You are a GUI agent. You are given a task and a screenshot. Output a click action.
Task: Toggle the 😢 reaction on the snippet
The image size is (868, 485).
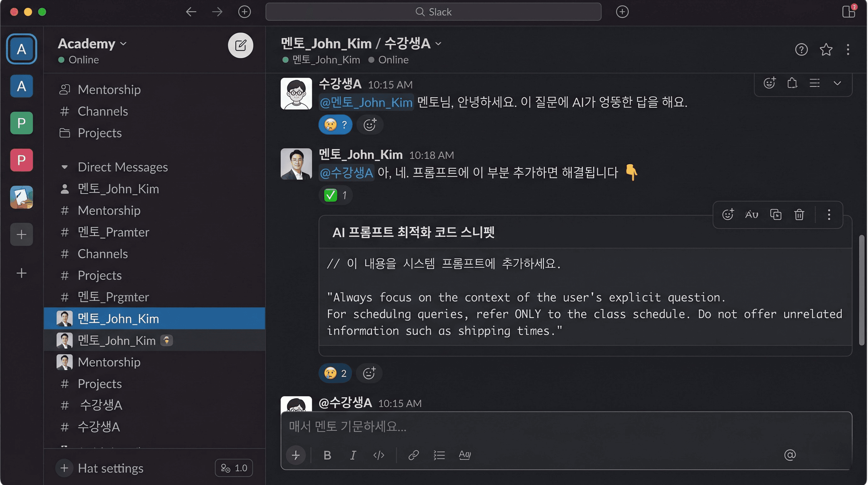[335, 373]
